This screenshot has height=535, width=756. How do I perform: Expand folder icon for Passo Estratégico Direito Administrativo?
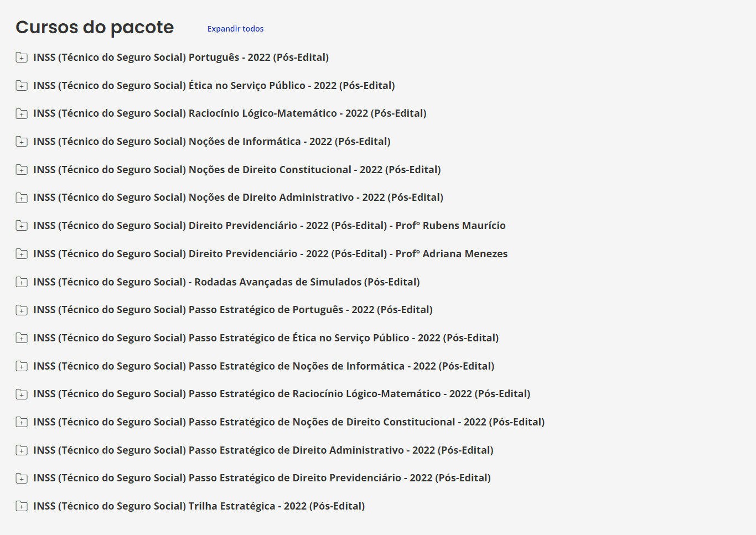point(22,450)
